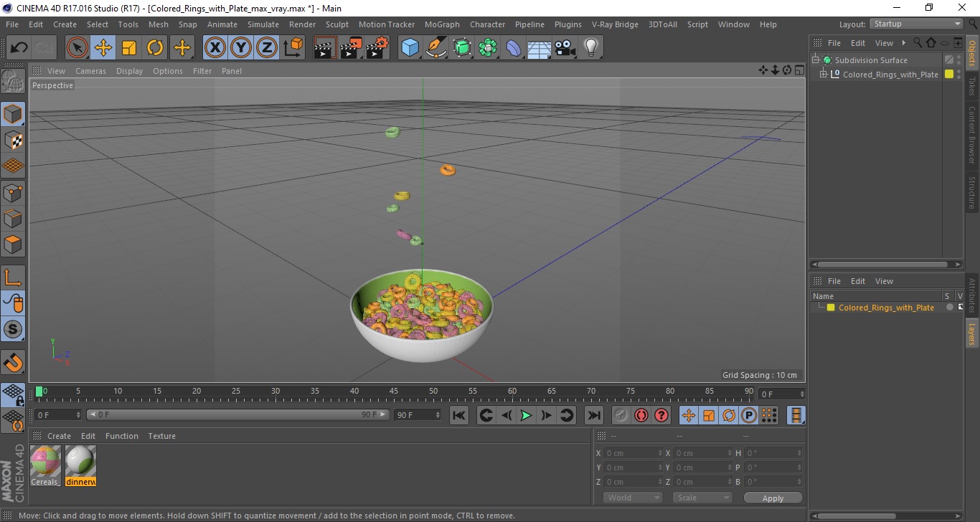Add a Cube primitive object

(x=410, y=48)
